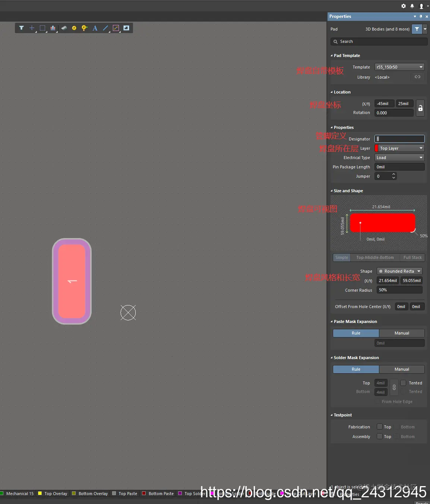Place a pad using yellow ring icon

pos(74,28)
